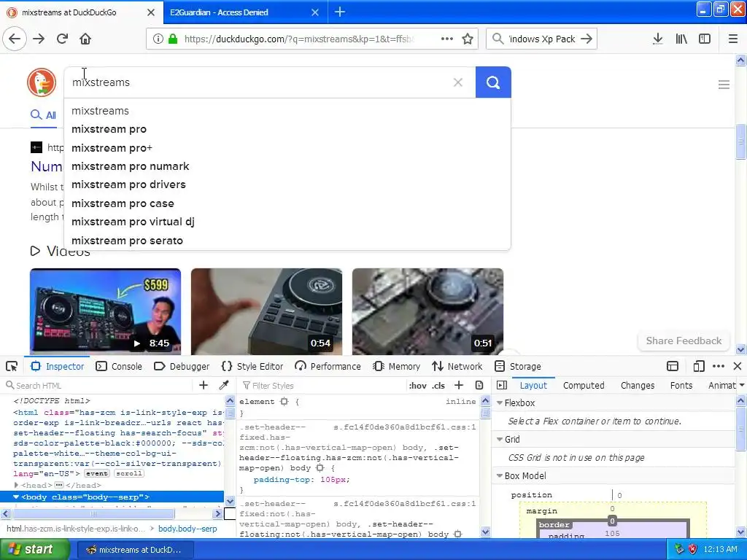Bookmark this page with the star
747x560 pixels.
[468, 39]
